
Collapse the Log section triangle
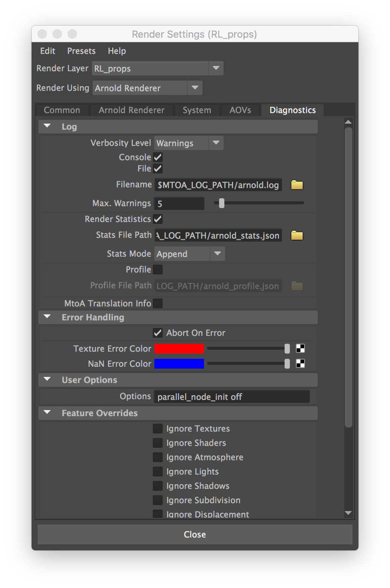[47, 126]
